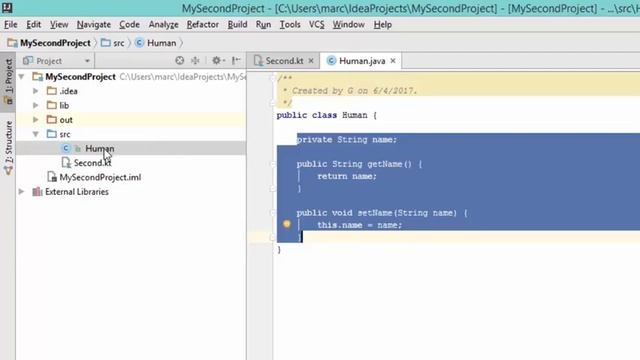Click the lib folder icon
Image resolution: width=640 pixels, height=360 pixels.
tap(52, 105)
